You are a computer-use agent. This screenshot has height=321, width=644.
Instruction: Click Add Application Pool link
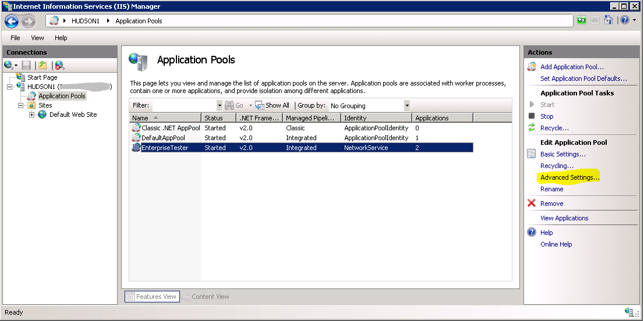click(572, 67)
